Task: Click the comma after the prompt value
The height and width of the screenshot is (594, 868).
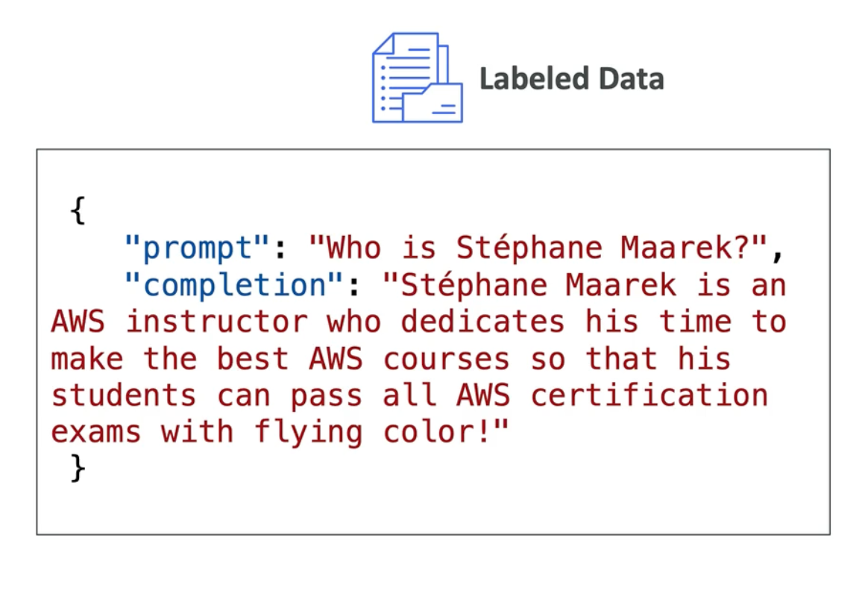Action: point(778,252)
